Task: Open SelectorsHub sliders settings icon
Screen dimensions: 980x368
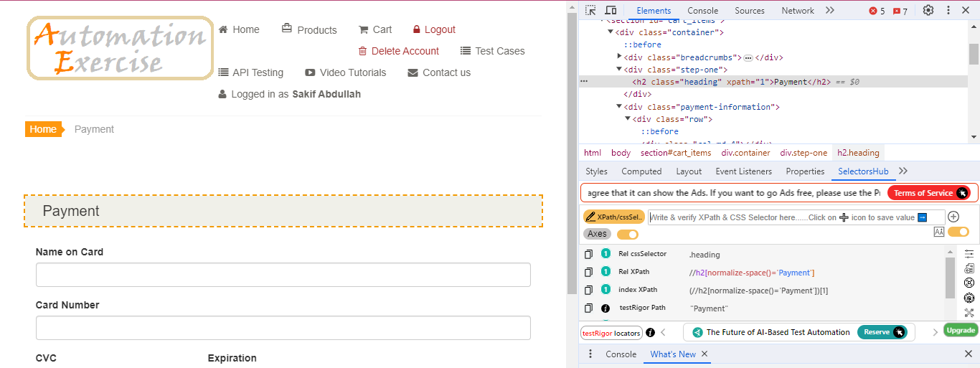Action: tap(969, 254)
